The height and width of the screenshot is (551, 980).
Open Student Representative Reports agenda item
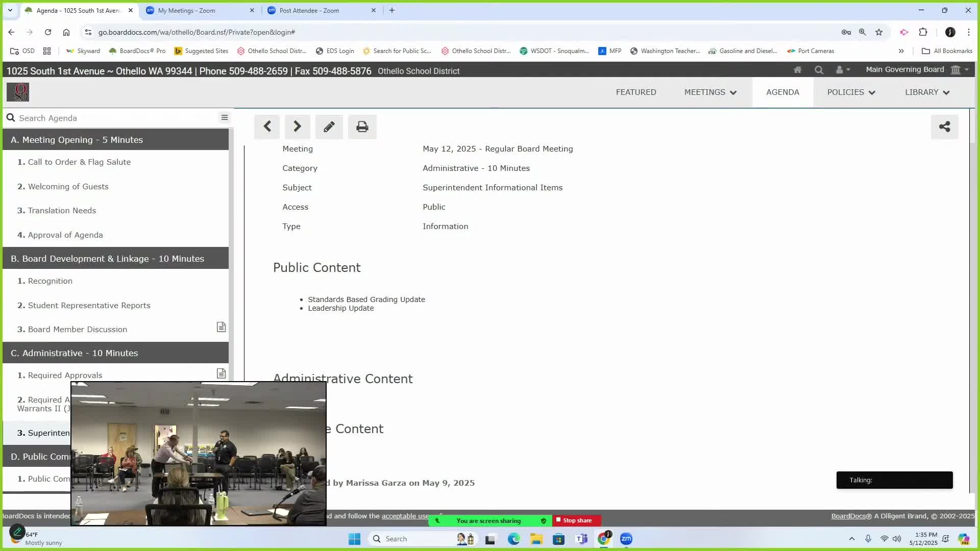coord(89,305)
